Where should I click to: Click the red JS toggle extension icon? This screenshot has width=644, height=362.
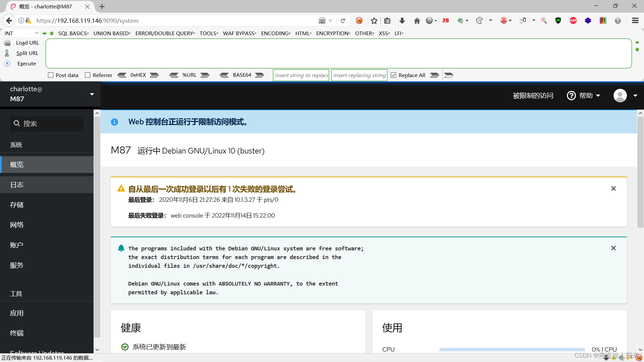click(445, 20)
